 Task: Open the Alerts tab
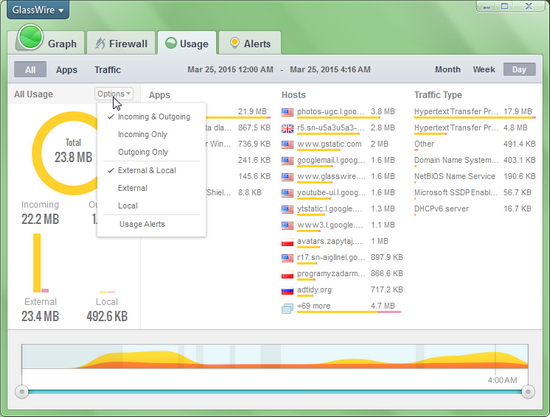[x=250, y=43]
